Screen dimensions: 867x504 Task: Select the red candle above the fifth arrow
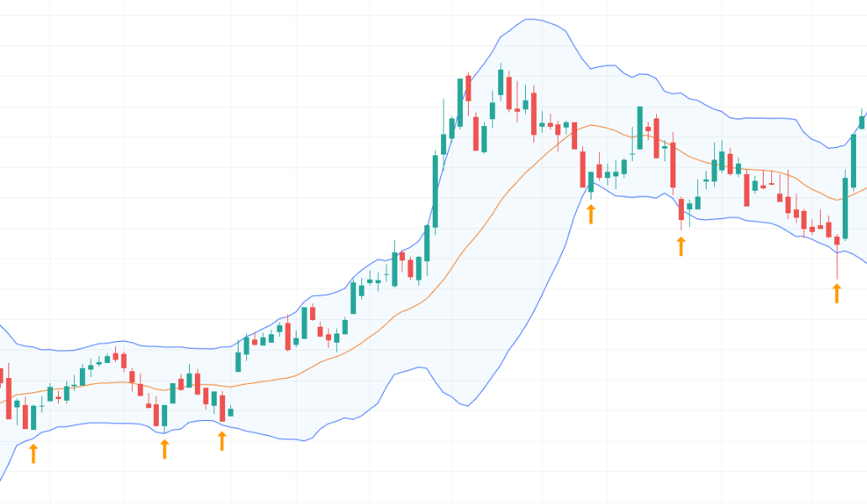[x=680, y=209]
